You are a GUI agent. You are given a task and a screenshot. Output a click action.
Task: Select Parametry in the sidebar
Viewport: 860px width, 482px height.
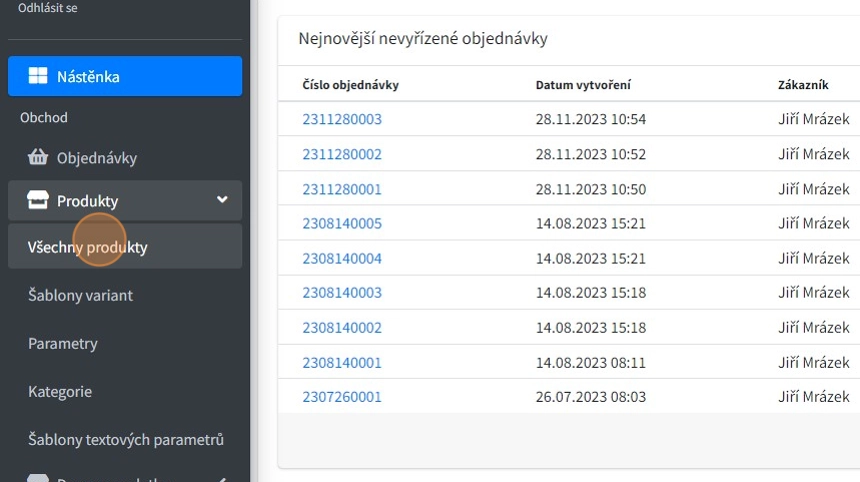(63, 343)
